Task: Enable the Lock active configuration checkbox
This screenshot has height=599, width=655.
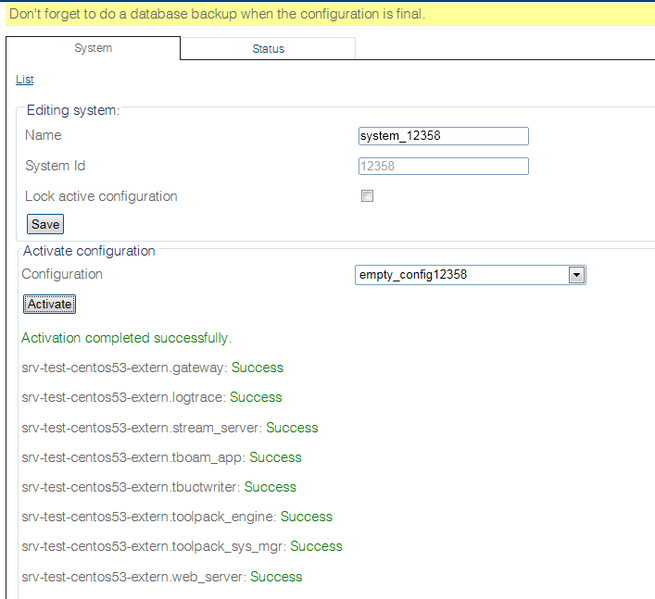Action: (367, 197)
